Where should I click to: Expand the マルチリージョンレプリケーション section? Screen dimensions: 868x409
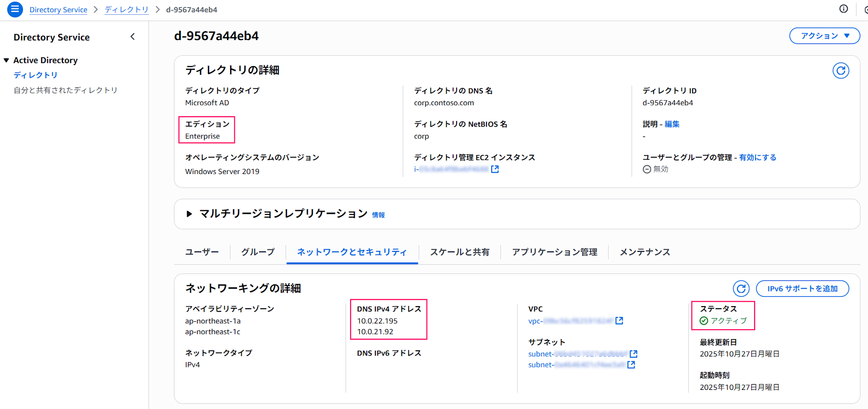tap(189, 214)
